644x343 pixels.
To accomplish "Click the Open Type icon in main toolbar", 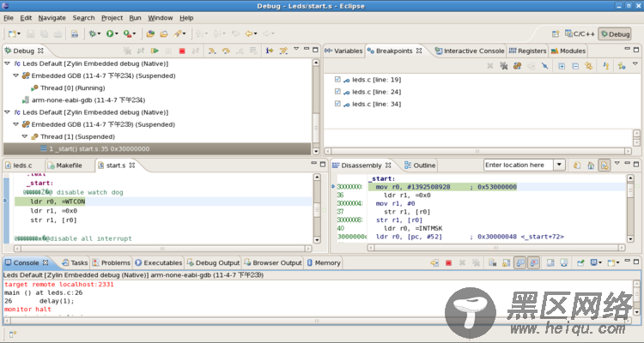I will coord(150,33).
